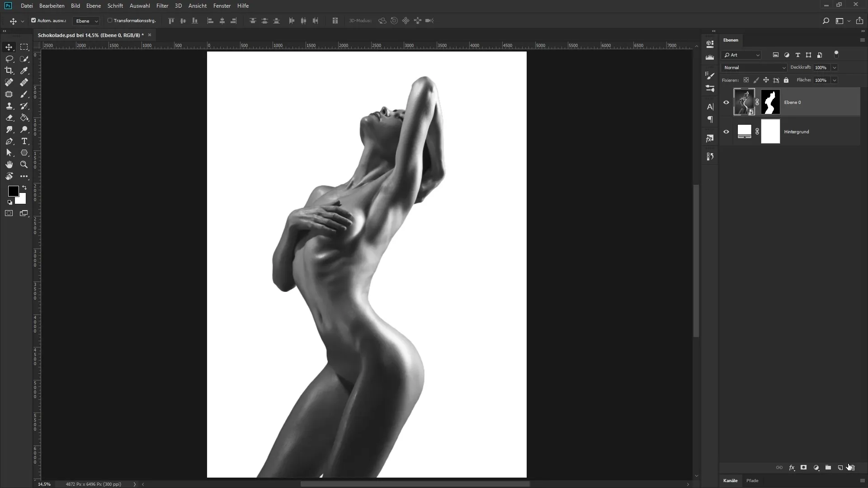Select the Brush tool
Viewport: 868px width, 488px height.
[x=24, y=94]
